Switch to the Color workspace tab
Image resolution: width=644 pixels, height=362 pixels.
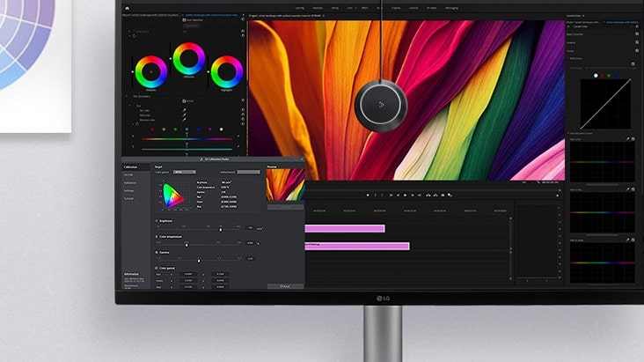tap(350, 8)
